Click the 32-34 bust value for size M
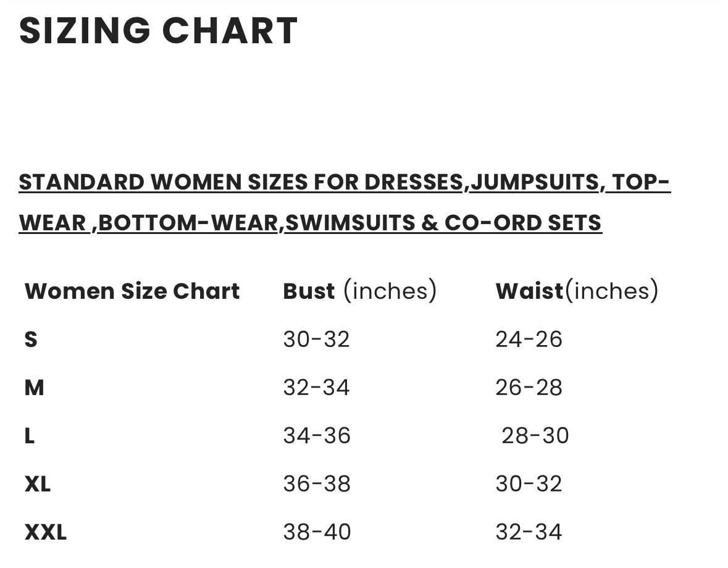Image resolution: width=728 pixels, height=568 pixels. coord(316,388)
